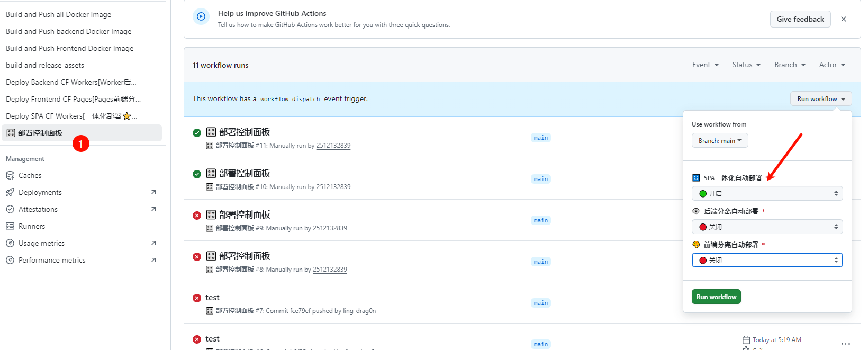The width and height of the screenshot is (868, 350).
Task: Open user link 2512132839 on run #10
Action: click(x=333, y=187)
